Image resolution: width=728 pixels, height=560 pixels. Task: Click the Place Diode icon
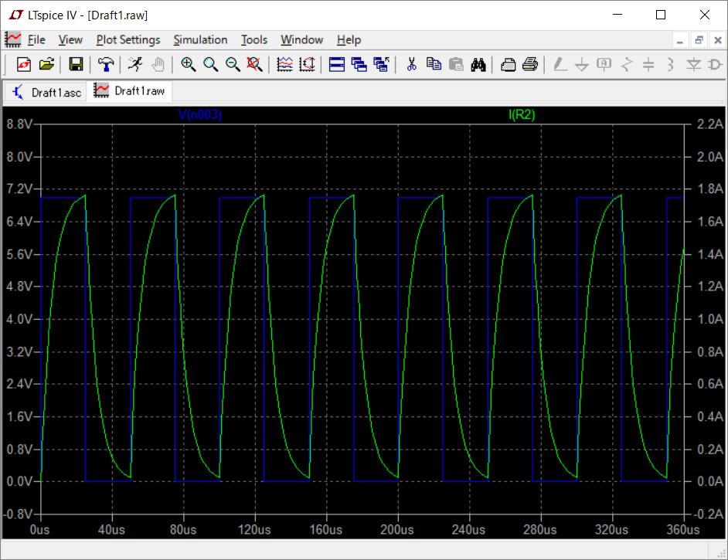[694, 64]
